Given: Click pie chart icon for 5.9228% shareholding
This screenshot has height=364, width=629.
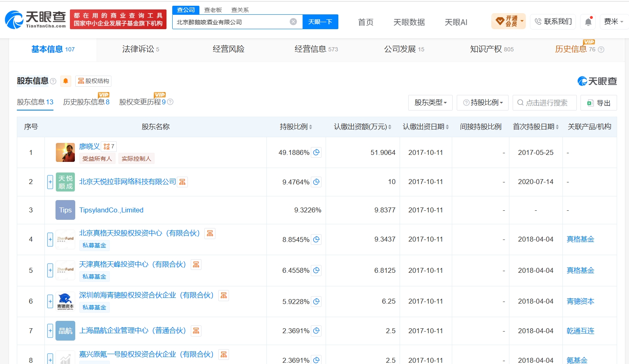Looking at the screenshot, I should 316,302.
